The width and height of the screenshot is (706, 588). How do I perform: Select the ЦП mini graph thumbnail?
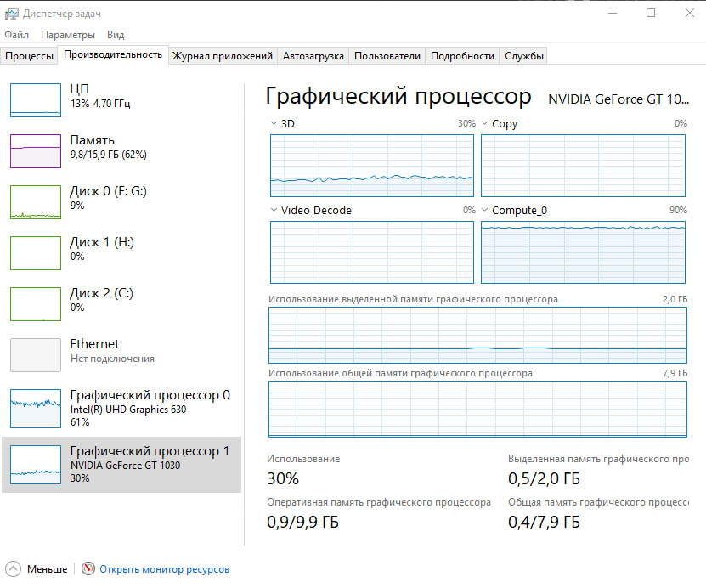click(x=36, y=100)
